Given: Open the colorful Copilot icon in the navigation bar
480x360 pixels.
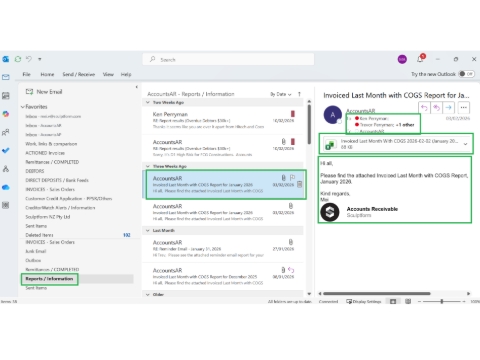Looking at the screenshot, I should [x=6, y=114].
